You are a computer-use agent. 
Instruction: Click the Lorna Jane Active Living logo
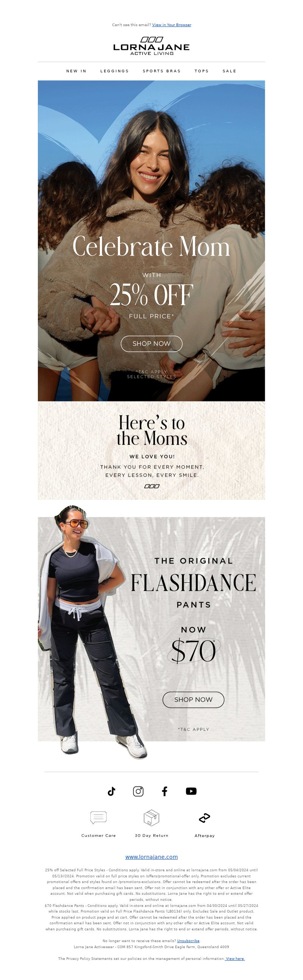click(x=151, y=47)
